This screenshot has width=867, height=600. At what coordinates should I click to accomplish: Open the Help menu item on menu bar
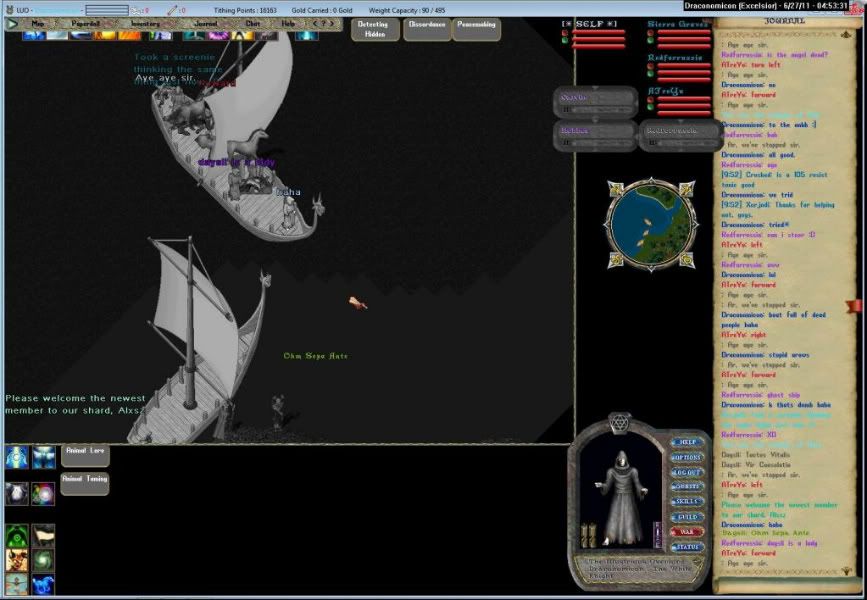288,24
